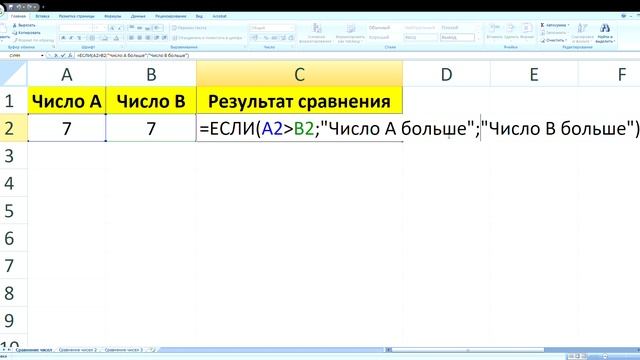This screenshot has width=640, height=360.
Task: Click Условное форматирование button
Action: [317, 33]
